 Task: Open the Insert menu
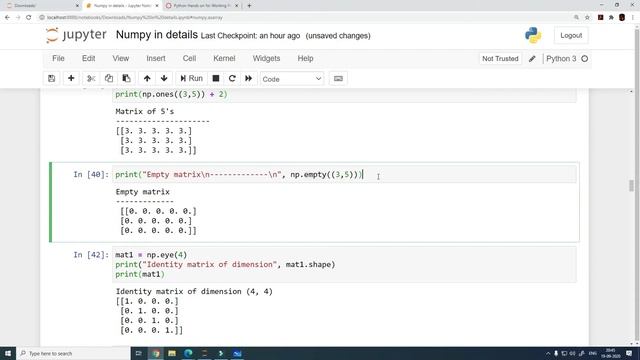[156, 58]
